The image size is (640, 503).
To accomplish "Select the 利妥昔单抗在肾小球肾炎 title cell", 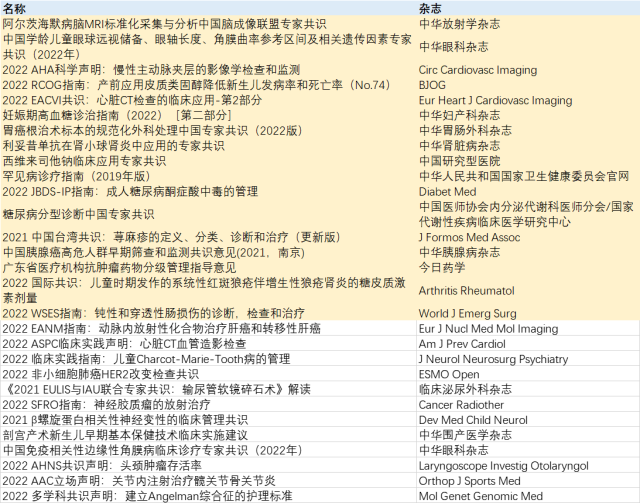I will [208, 146].
